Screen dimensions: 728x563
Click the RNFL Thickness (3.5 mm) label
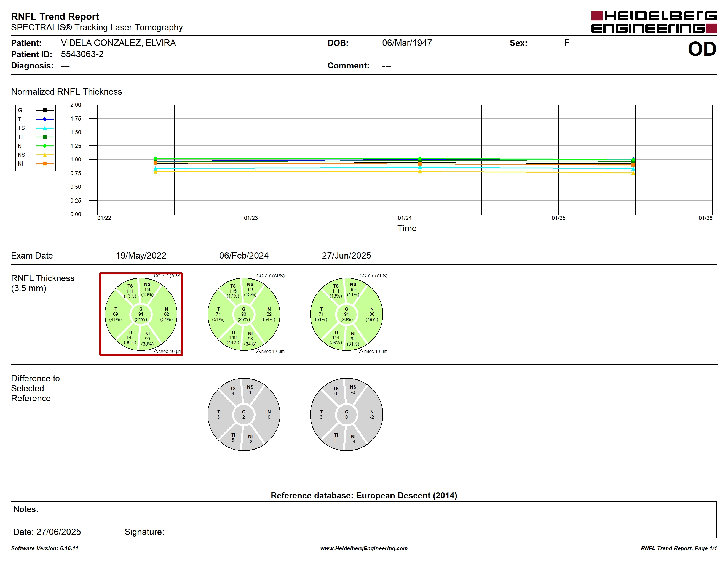click(43, 283)
